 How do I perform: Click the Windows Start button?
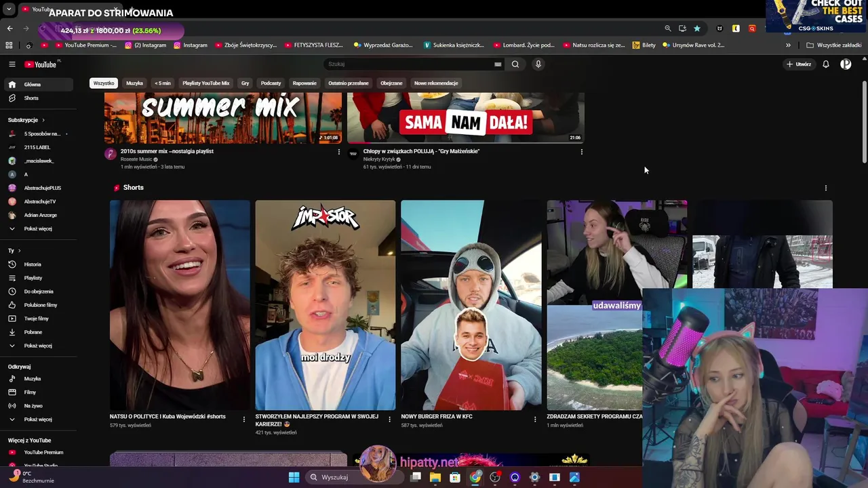[294, 477]
